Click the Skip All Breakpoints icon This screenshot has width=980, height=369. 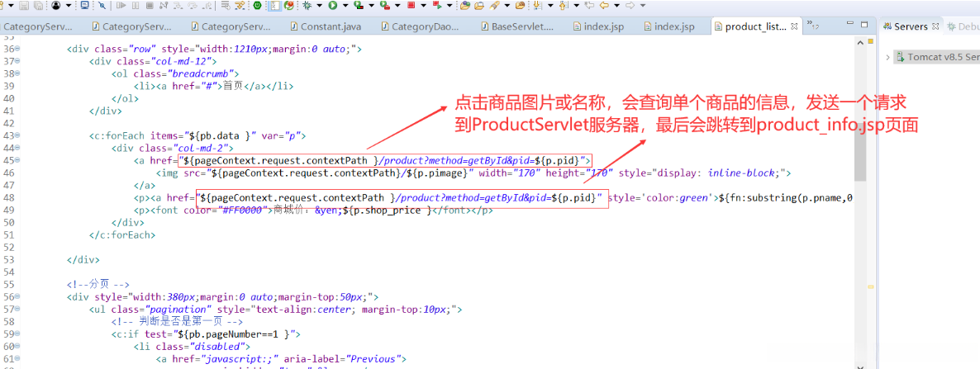point(102,5)
